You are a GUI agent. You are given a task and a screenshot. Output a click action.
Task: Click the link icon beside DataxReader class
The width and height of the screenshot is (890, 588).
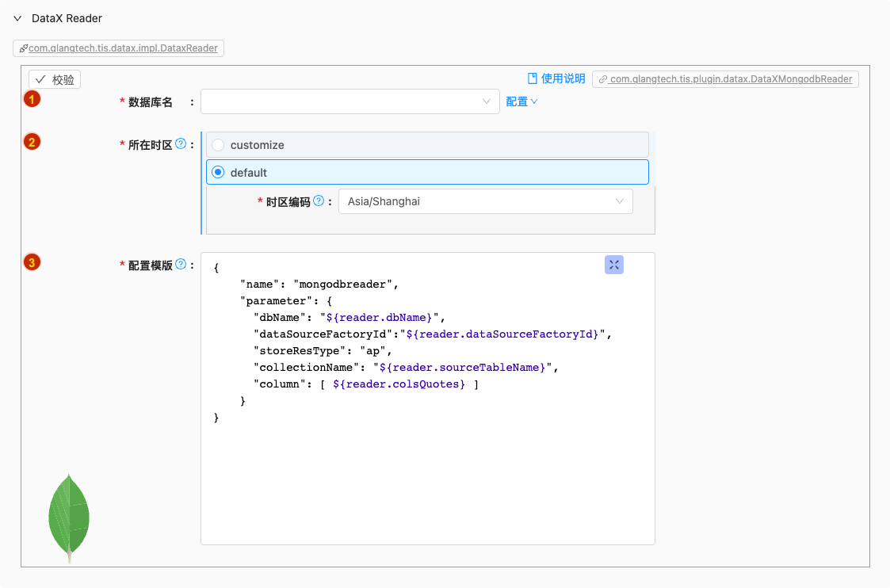click(23, 48)
